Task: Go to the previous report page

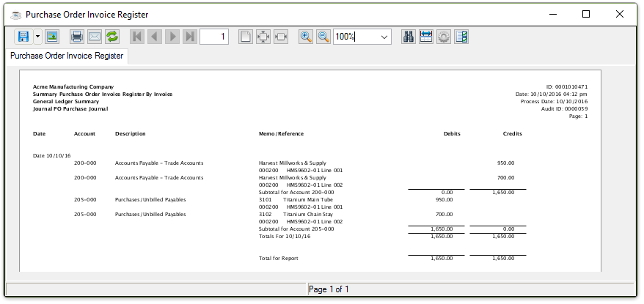Action: [154, 37]
